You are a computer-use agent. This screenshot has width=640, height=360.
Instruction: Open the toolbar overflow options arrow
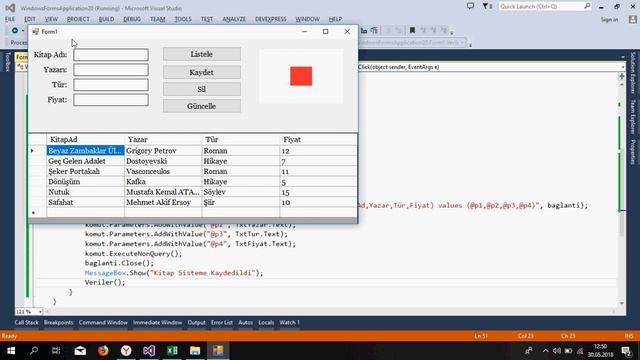click(x=452, y=32)
